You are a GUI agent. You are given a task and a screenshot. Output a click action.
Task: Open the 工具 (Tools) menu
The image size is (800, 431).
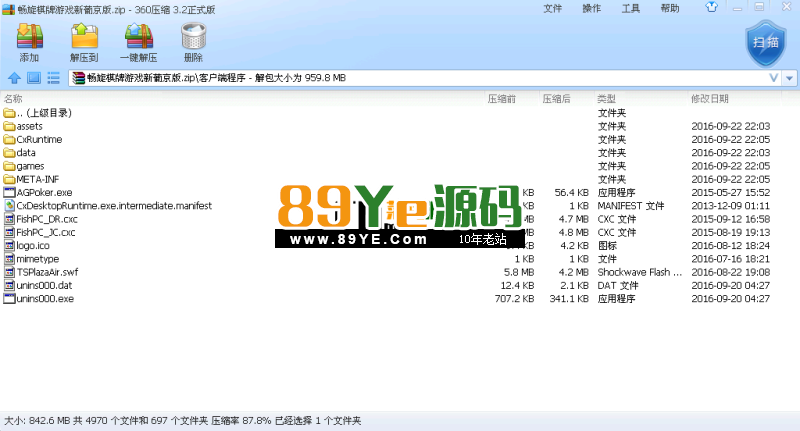pos(631,8)
